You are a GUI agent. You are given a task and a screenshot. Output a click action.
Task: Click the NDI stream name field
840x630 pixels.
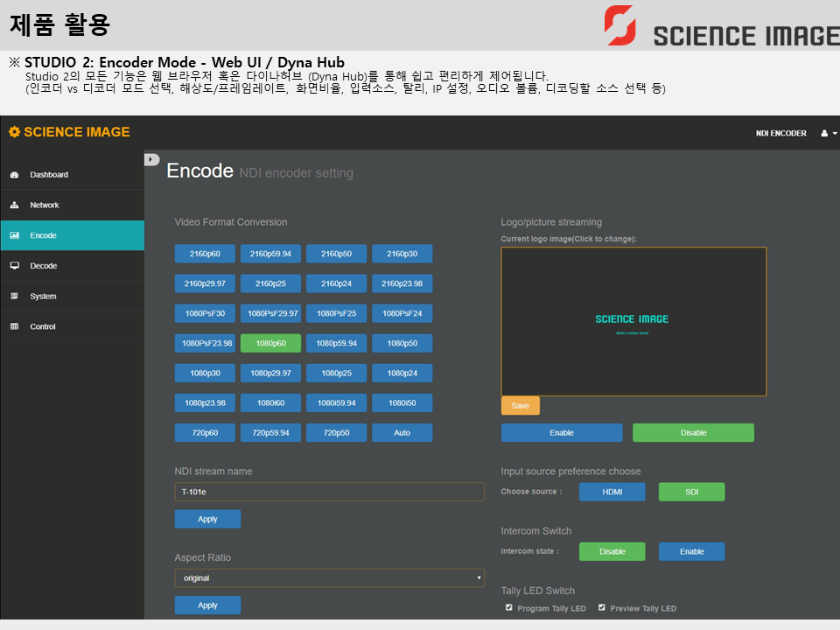pyautogui.click(x=330, y=492)
